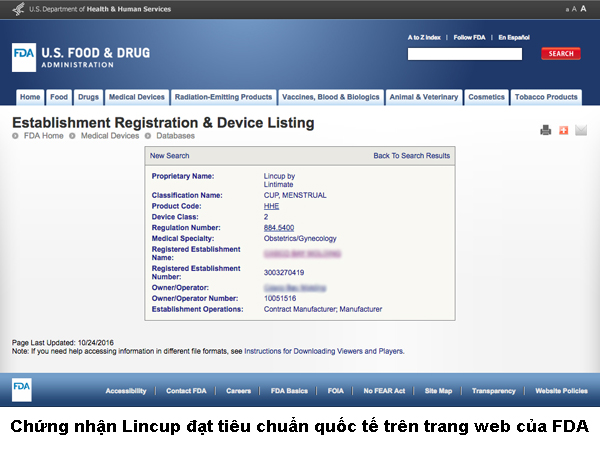This screenshot has height=451, width=600.
Task: Open the Animal & Veterinary tab
Action: tap(424, 97)
